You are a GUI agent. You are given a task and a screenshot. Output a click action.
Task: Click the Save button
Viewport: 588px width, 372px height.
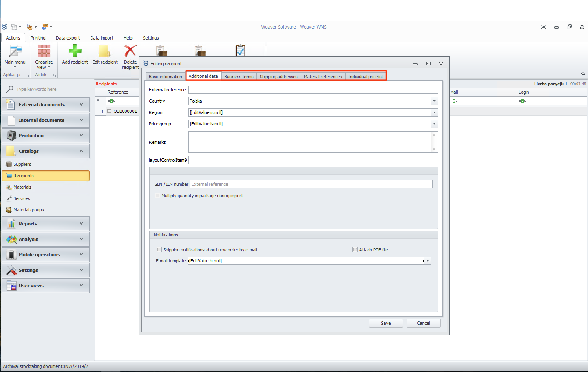tap(386, 323)
